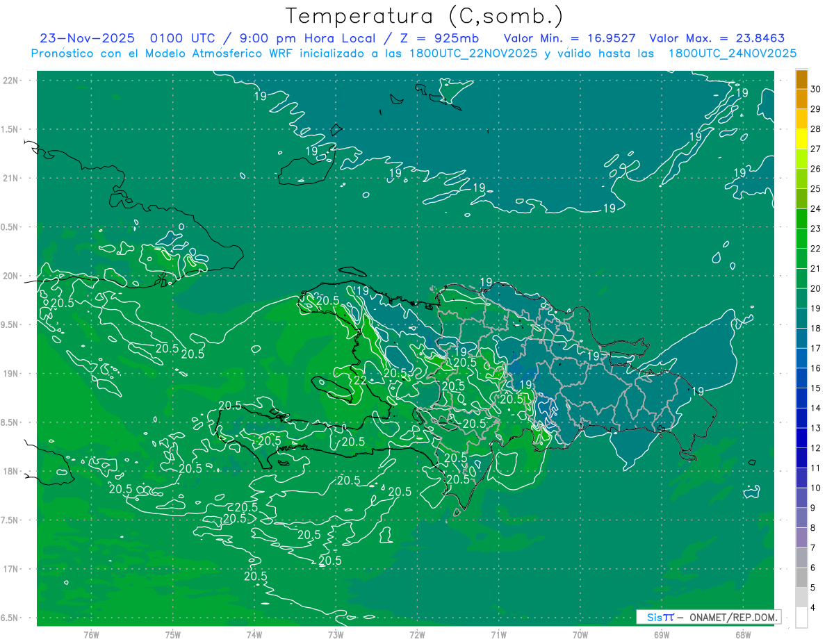The height and width of the screenshot is (644, 834).
Task: Click the "19N" latitude label
Action: tap(11, 374)
